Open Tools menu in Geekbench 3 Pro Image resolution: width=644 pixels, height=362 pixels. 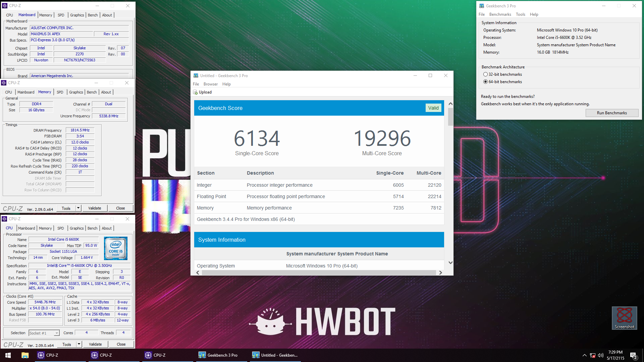[x=521, y=14]
